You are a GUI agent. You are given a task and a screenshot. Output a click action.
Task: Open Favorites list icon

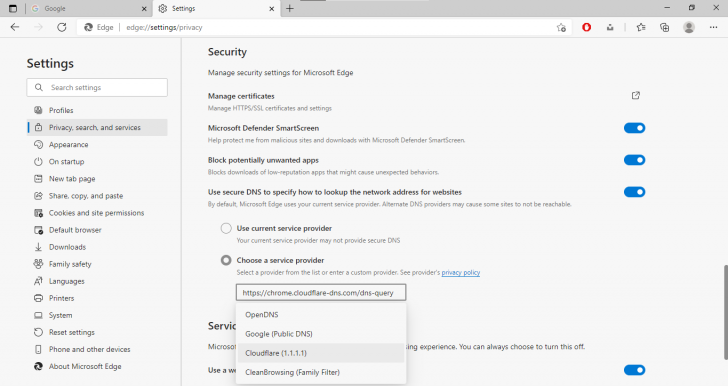(641, 27)
